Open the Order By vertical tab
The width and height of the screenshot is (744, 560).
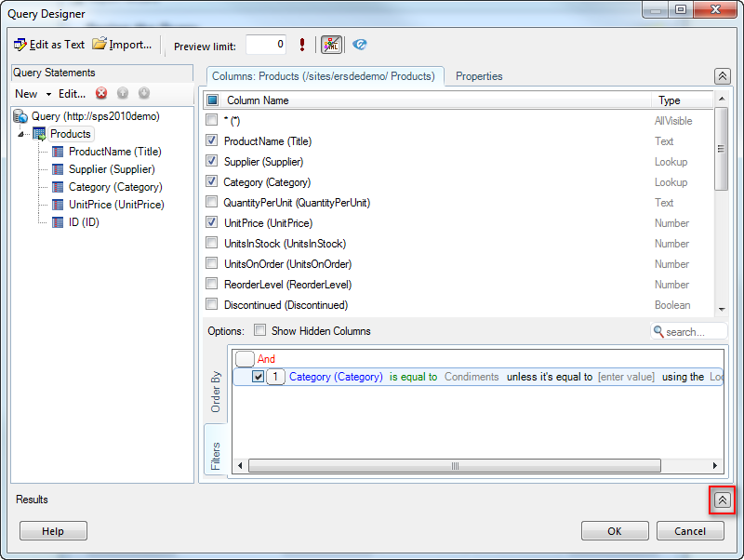click(x=216, y=392)
